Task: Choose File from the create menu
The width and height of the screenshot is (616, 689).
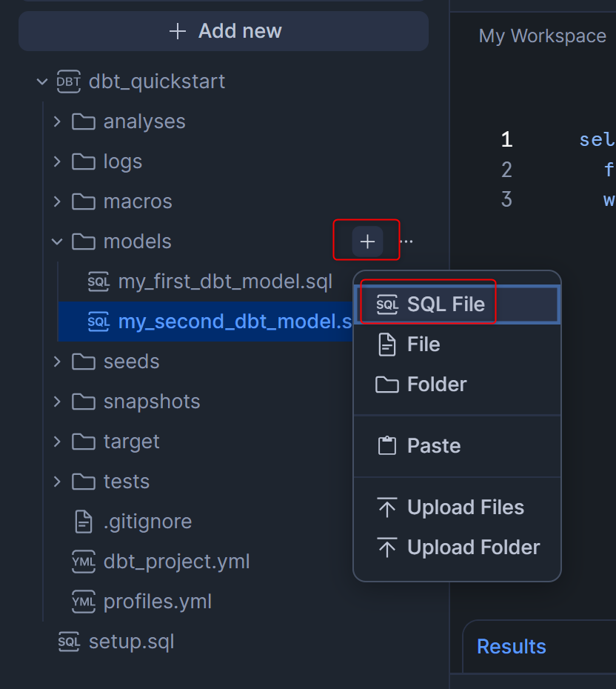Action: point(457,344)
